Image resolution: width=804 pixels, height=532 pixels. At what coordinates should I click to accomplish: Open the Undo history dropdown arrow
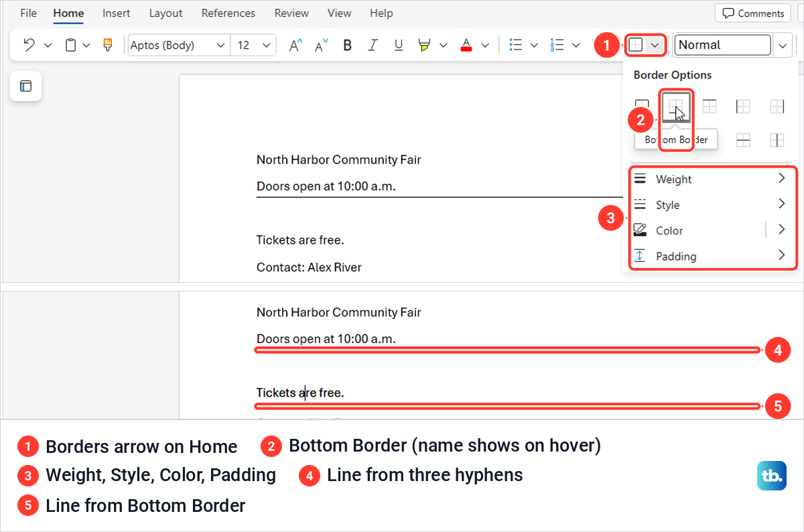tap(48, 46)
